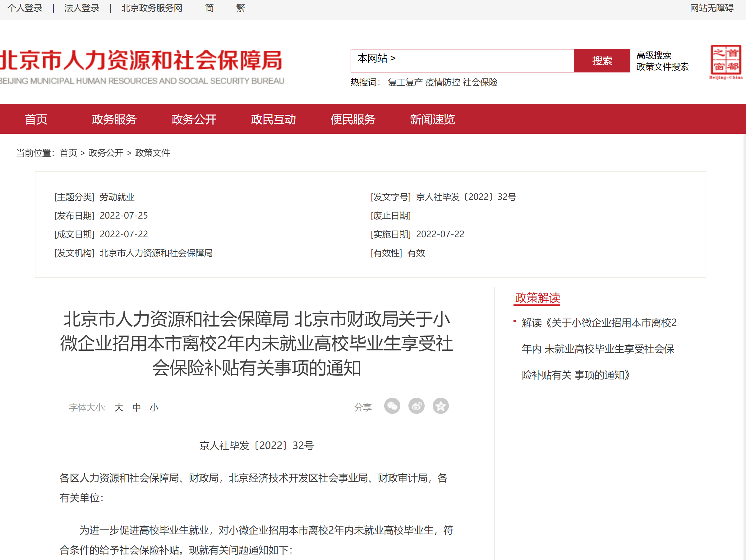Go to 个人登录
This screenshot has height=560, width=746.
pos(25,8)
